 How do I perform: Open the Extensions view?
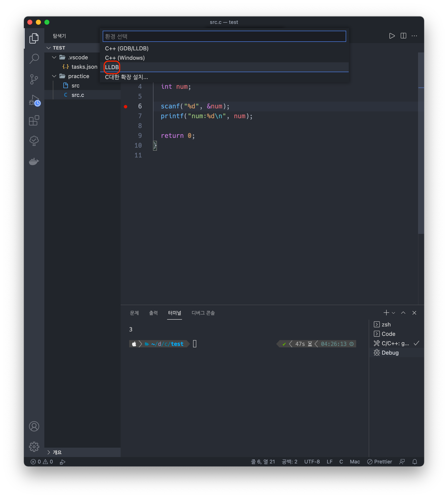click(x=34, y=121)
